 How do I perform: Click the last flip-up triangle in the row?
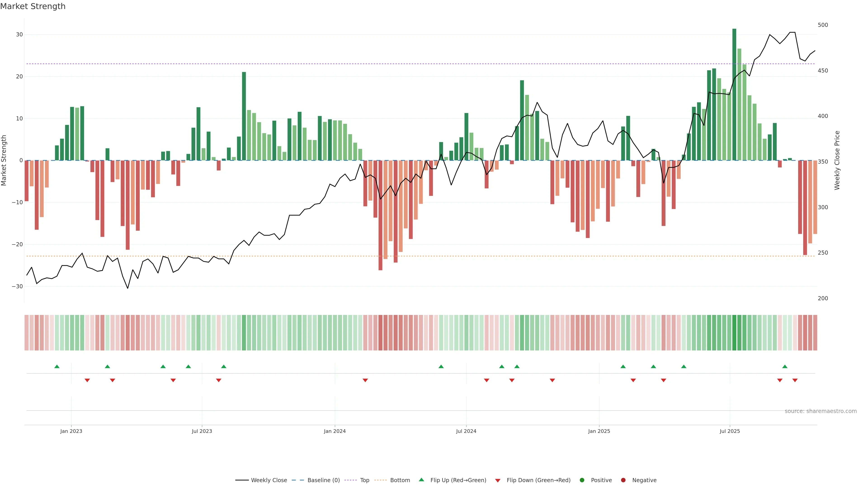pyautogui.click(x=785, y=366)
